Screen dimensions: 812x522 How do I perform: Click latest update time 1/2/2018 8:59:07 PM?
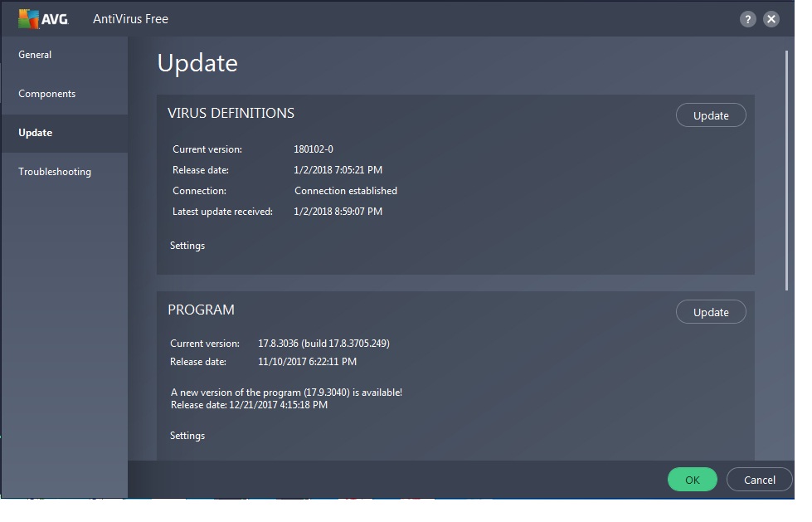click(338, 212)
